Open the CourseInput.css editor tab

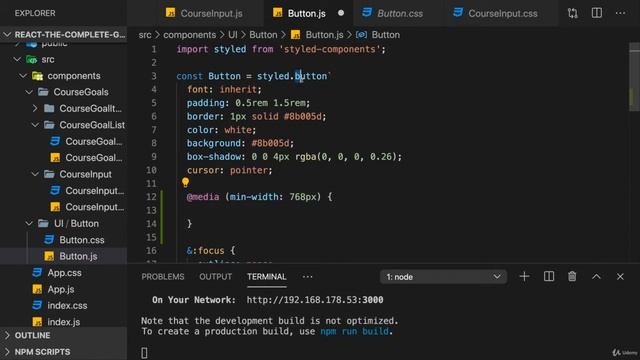point(496,13)
